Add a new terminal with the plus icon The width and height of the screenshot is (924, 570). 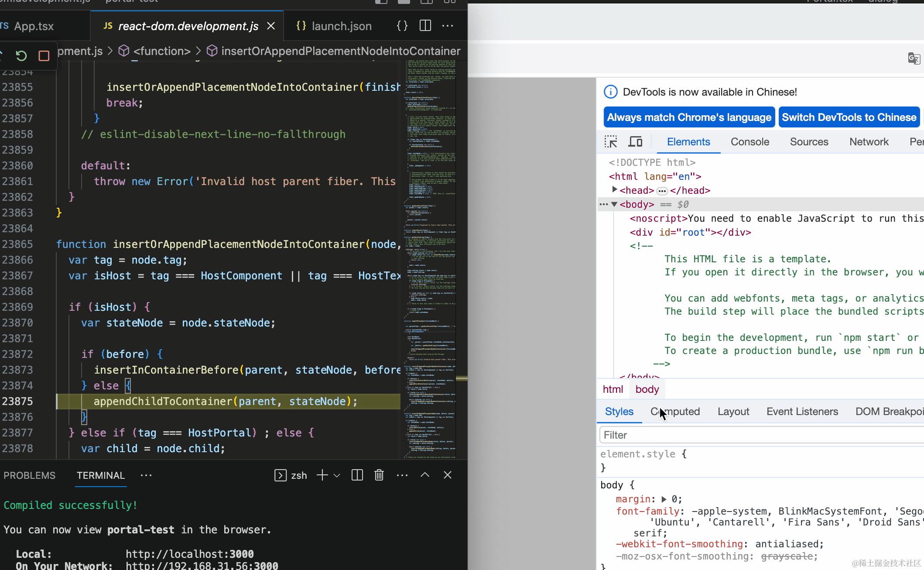(x=322, y=475)
